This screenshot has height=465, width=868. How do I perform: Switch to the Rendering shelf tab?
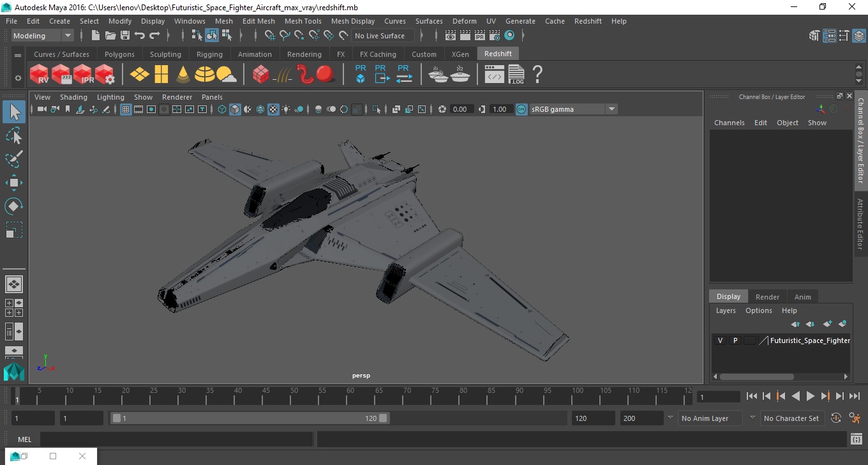click(304, 54)
